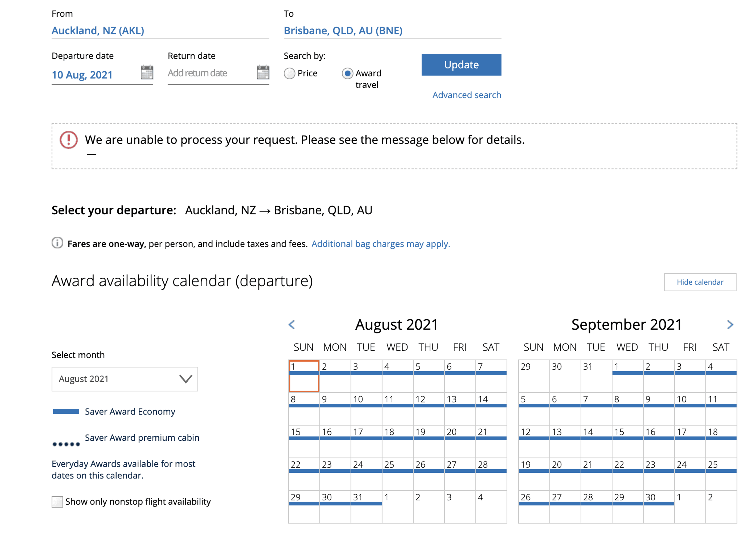Select the Price radio button
The image size is (756, 538).
(x=289, y=73)
